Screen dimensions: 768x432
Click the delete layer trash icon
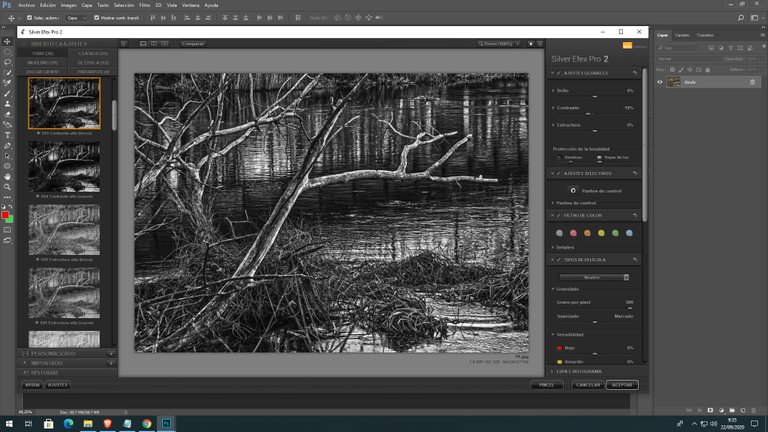753,410
